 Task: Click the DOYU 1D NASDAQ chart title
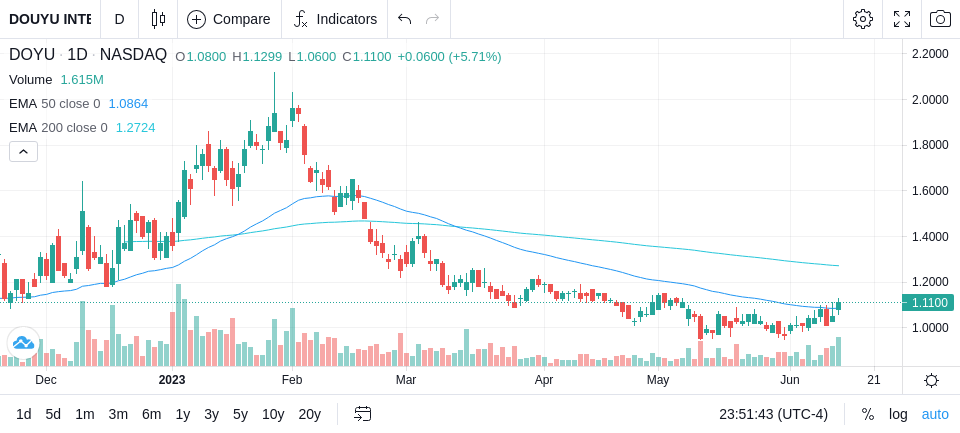point(88,55)
